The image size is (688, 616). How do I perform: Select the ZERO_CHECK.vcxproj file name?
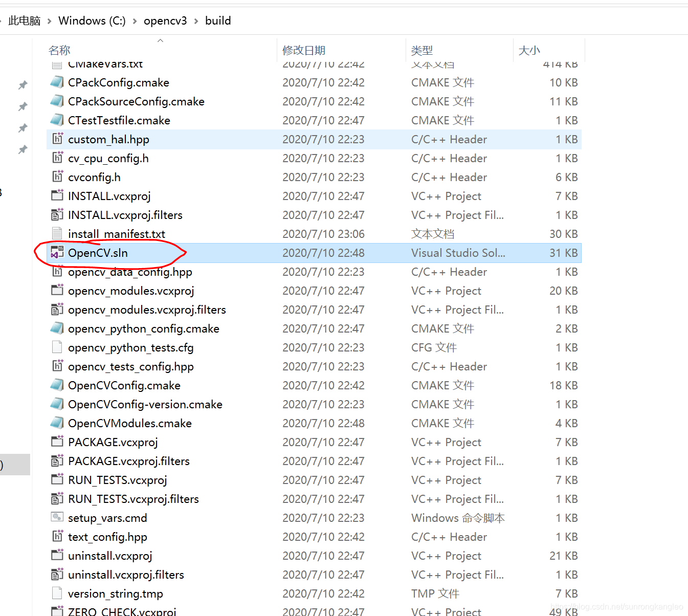[x=122, y=611]
